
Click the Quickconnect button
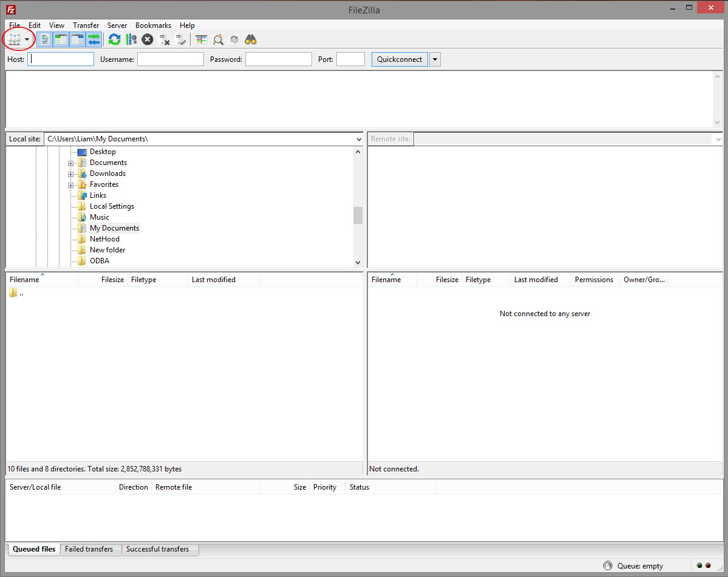(x=399, y=59)
